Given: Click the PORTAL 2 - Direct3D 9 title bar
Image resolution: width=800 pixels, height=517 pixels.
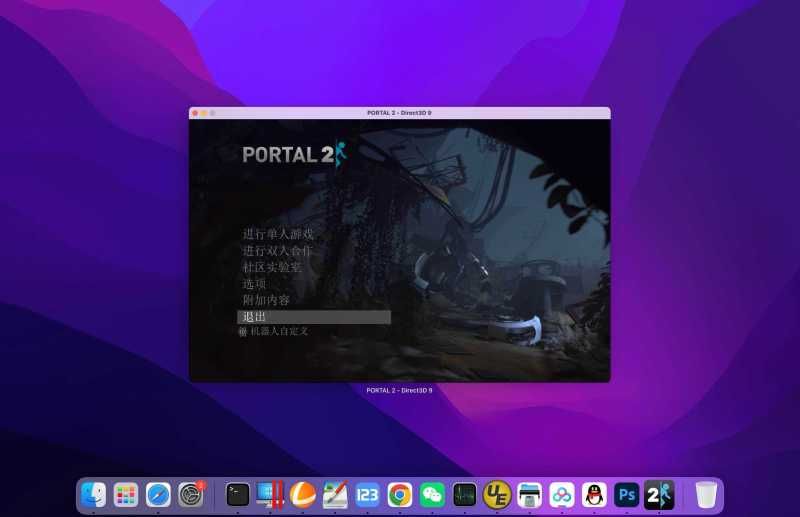Looking at the screenshot, I should (399, 113).
